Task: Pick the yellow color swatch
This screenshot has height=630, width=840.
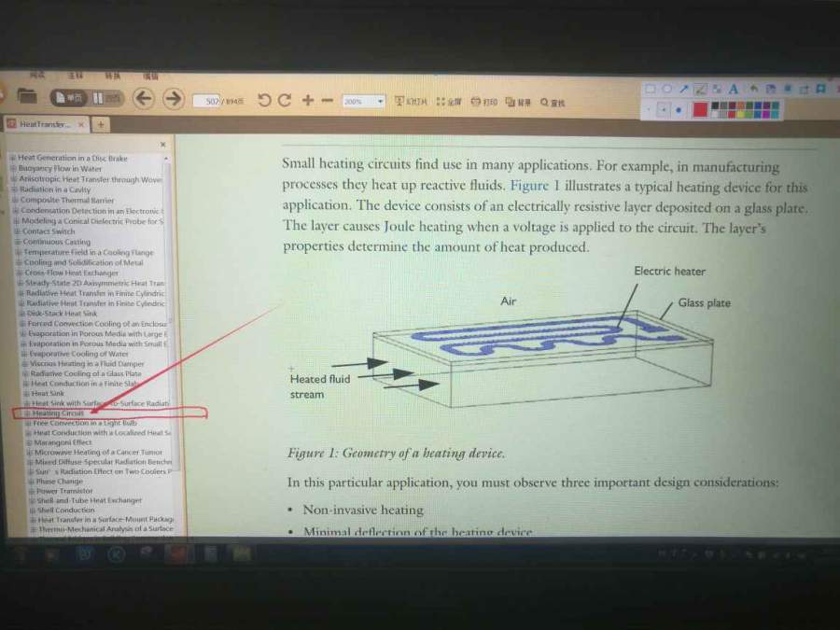Action: tap(741, 114)
